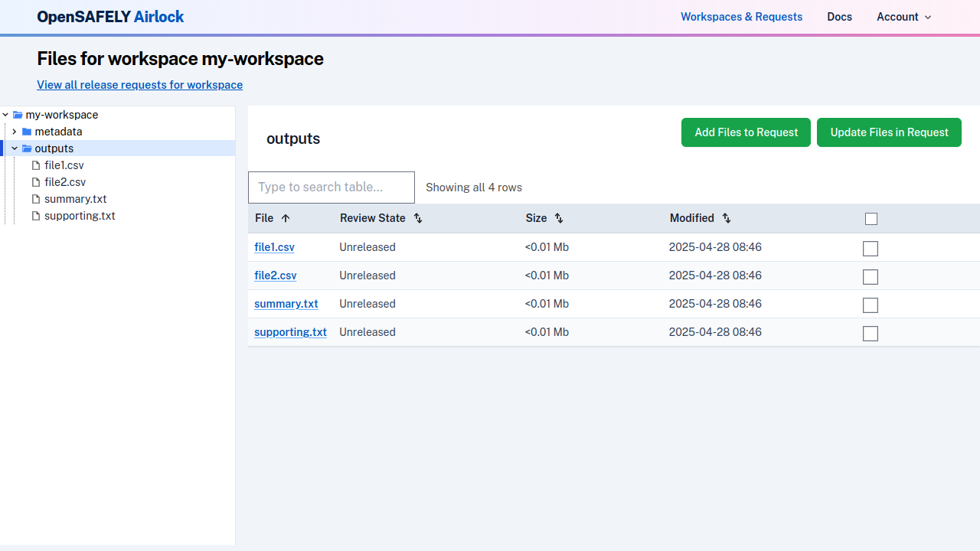Click Add Files to Request button
This screenshot has height=551, width=980.
click(x=746, y=132)
